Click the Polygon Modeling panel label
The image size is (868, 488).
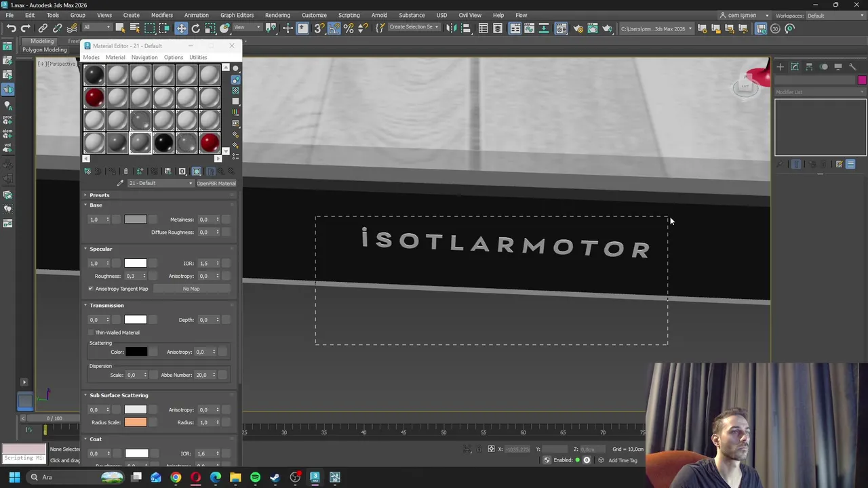click(45, 50)
